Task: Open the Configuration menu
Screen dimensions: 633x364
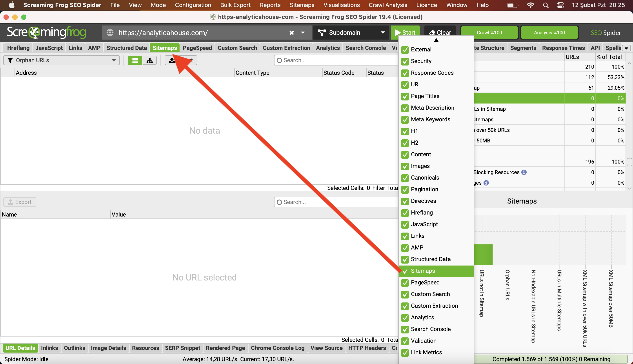Action: [x=193, y=5]
